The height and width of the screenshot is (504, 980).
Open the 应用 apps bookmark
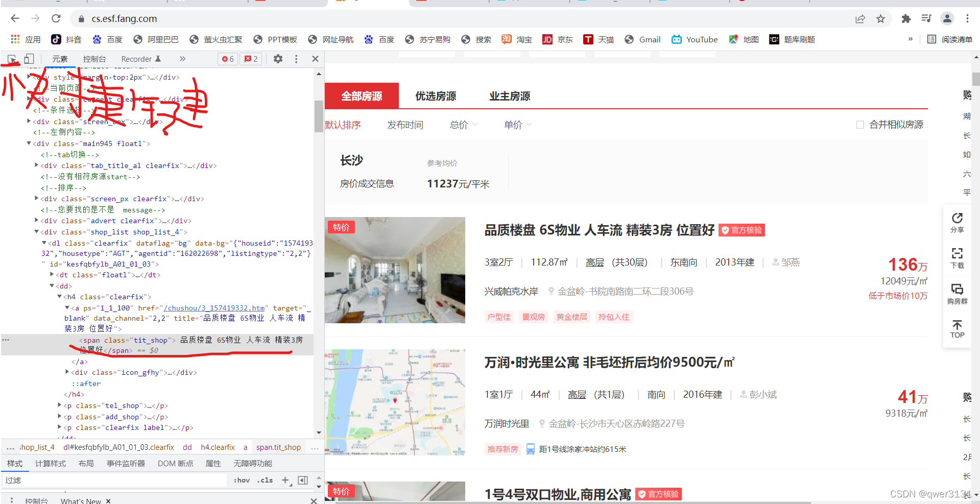click(x=26, y=39)
